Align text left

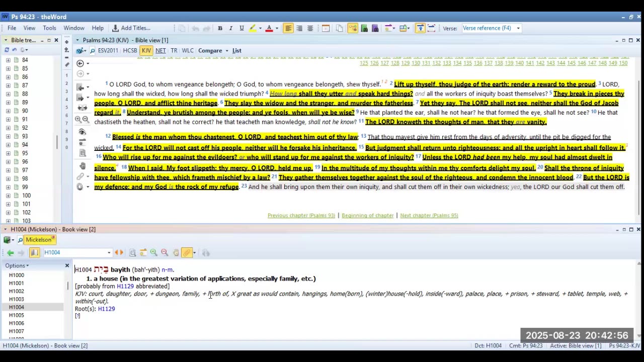point(288,28)
